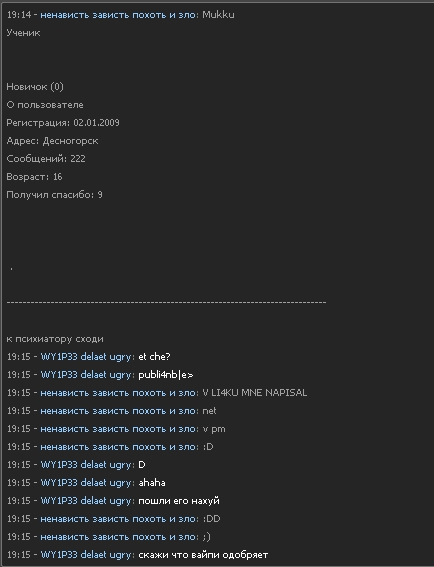Click the dashed separator line
Viewport: 434px width, 567px height.
point(166,302)
